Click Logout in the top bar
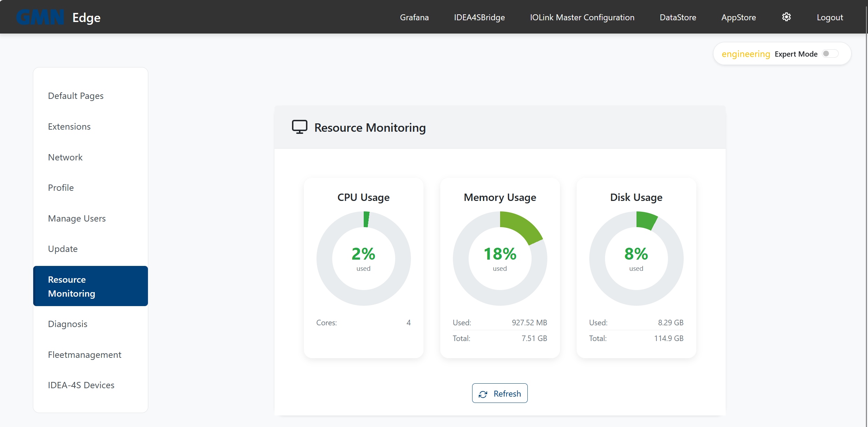The image size is (868, 427). tap(830, 17)
